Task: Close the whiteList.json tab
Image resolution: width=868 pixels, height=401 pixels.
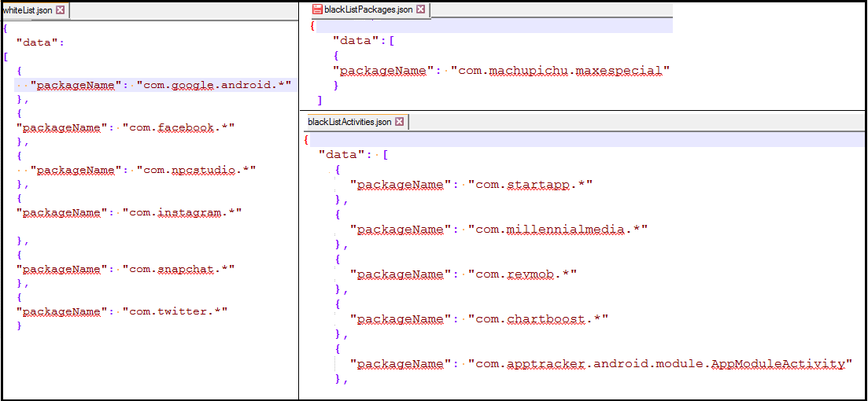Action: pos(61,10)
